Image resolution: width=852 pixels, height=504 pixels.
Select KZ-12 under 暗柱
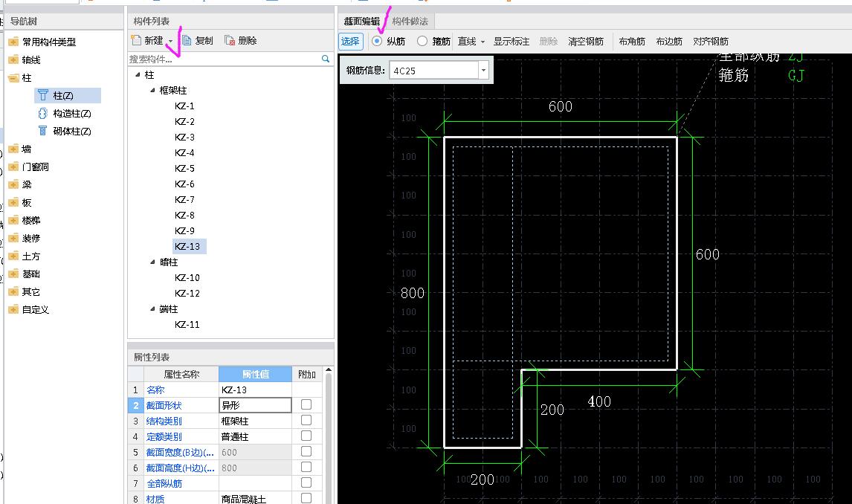(187, 294)
